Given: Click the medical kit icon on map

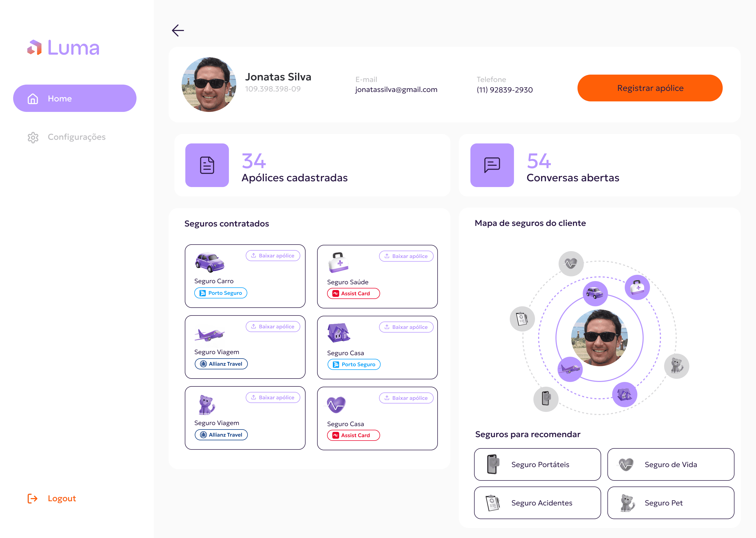Looking at the screenshot, I should (x=637, y=287).
